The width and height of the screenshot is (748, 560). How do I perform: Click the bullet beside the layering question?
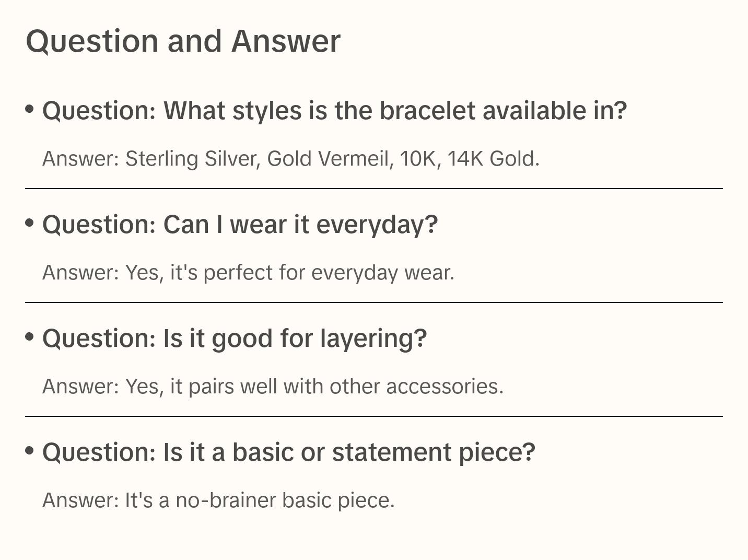pos(30,337)
